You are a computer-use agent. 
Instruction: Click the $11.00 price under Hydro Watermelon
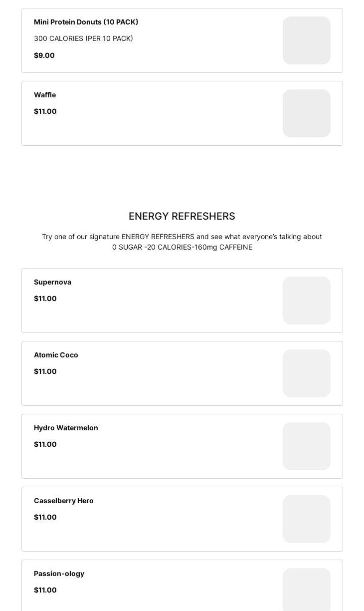[45, 444]
